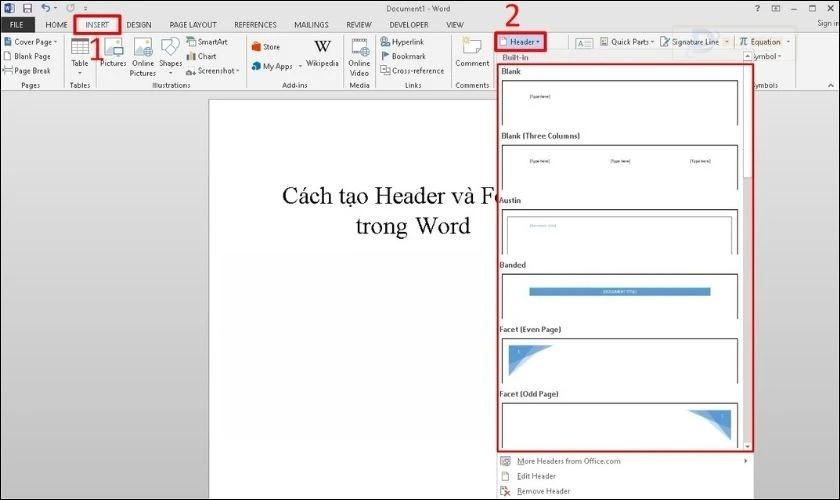Insert a Cross-reference
Viewport: 840px width, 500px height.
click(x=412, y=70)
